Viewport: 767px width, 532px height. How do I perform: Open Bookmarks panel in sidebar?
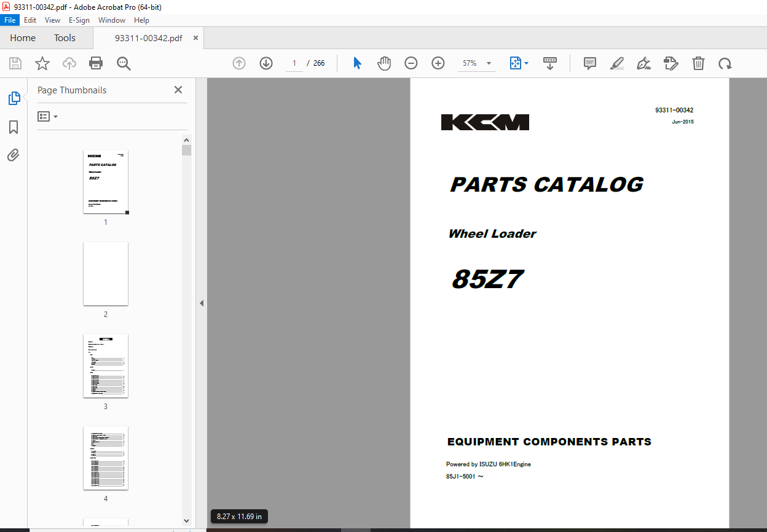pyautogui.click(x=14, y=127)
